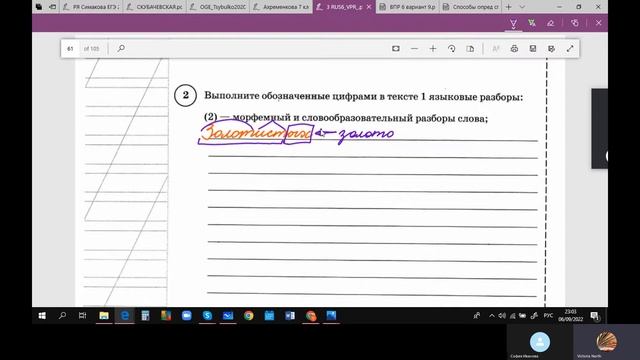Click the page number field showing 61
640x360 pixels.
[x=71, y=49]
